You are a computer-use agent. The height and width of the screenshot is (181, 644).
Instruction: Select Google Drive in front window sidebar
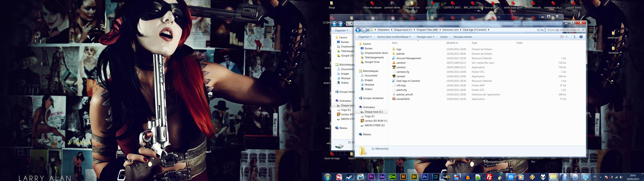point(372,62)
